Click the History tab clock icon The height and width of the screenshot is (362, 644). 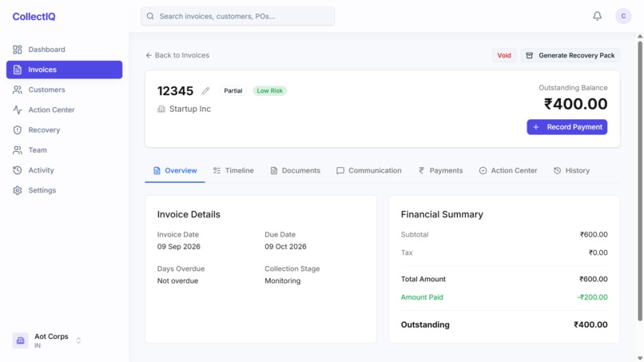pyautogui.click(x=558, y=170)
